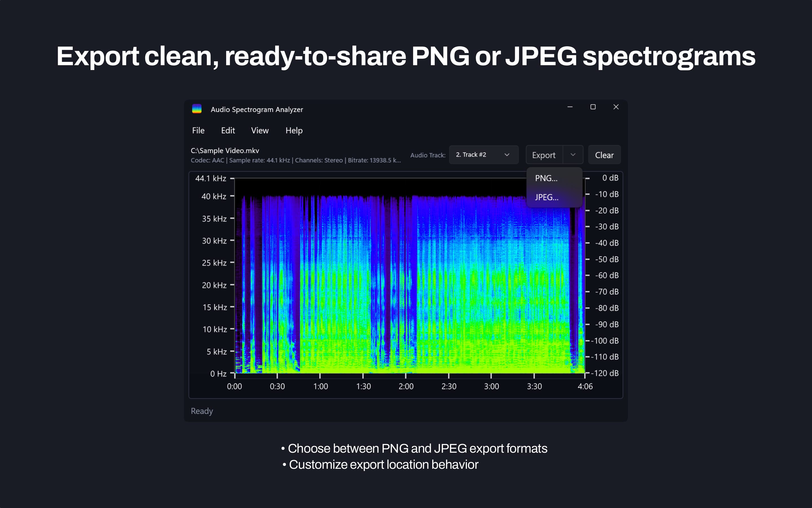Click the codec info line starting with Codec: AAC

[295, 160]
